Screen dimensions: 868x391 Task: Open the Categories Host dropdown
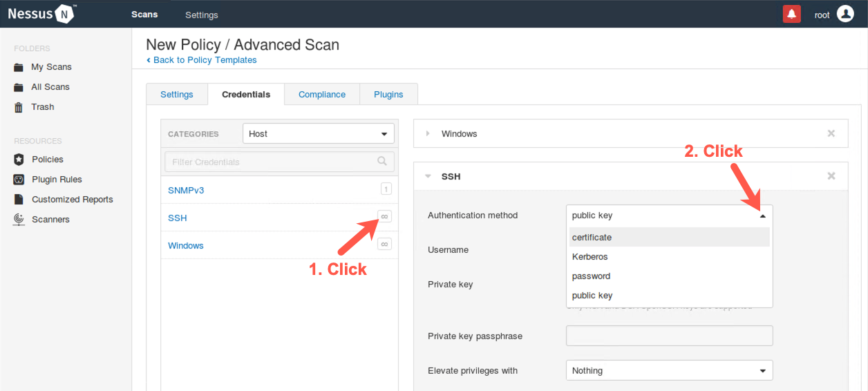tap(319, 133)
